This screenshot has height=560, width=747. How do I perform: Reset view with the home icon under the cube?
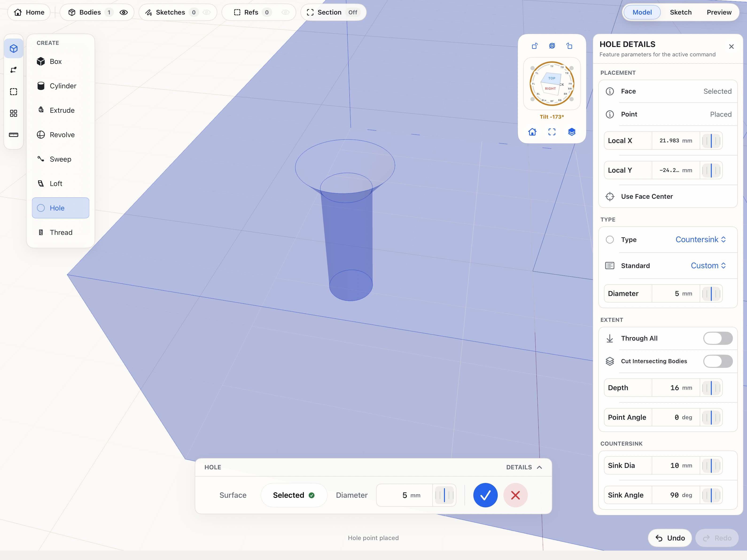(x=532, y=132)
